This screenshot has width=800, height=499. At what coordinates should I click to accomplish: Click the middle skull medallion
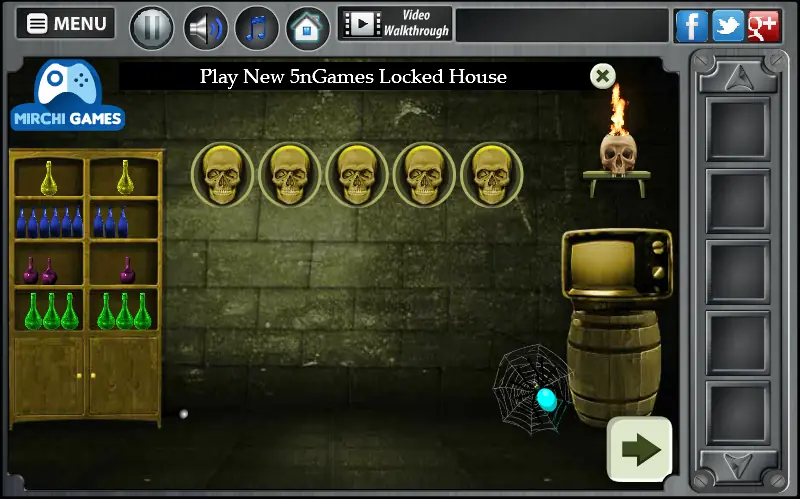pyautogui.click(x=357, y=174)
